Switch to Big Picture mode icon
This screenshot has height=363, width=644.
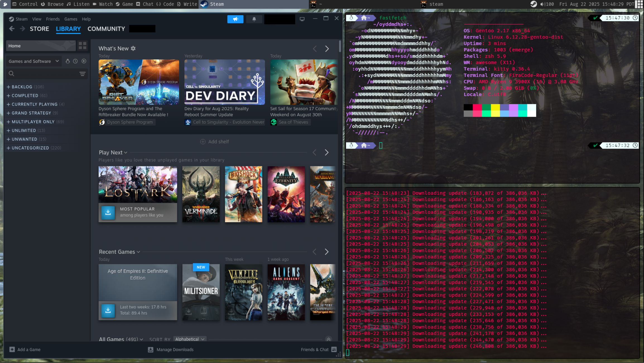point(302,19)
